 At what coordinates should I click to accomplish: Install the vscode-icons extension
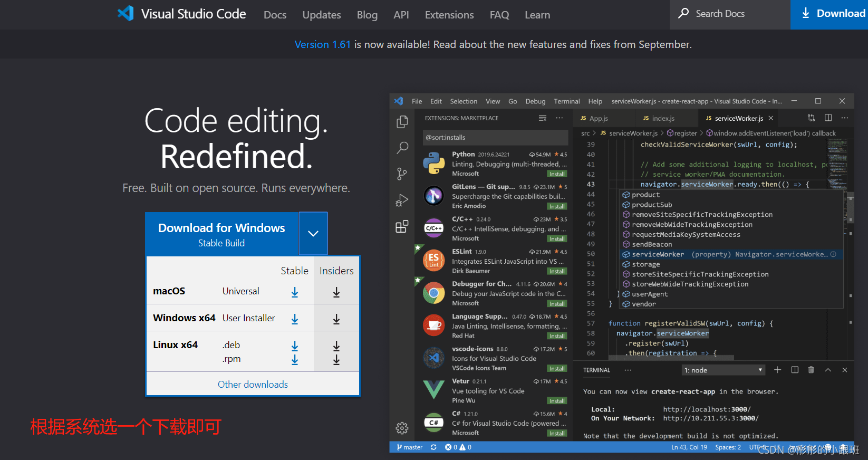pos(557,369)
